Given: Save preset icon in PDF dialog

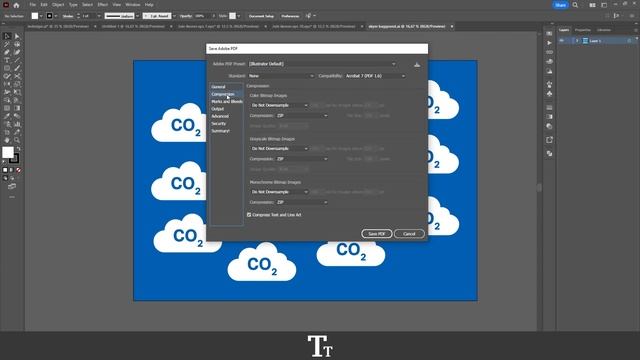Looking at the screenshot, I should tap(417, 64).
